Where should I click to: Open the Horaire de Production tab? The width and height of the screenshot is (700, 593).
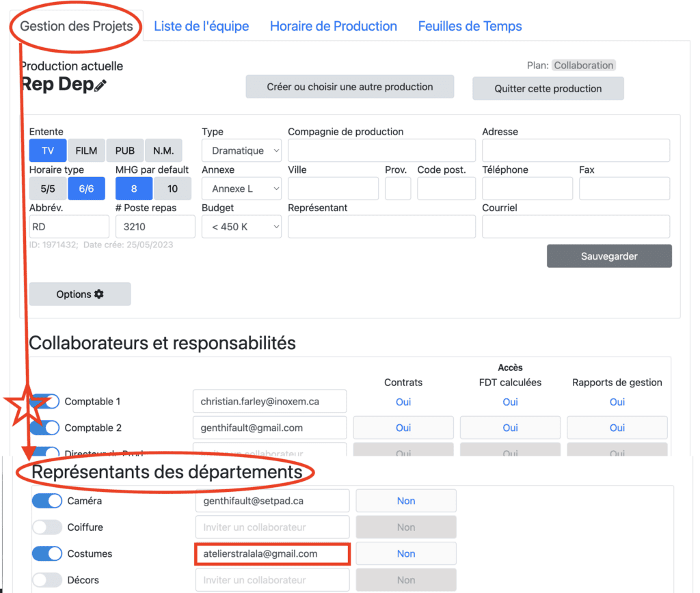333,27
